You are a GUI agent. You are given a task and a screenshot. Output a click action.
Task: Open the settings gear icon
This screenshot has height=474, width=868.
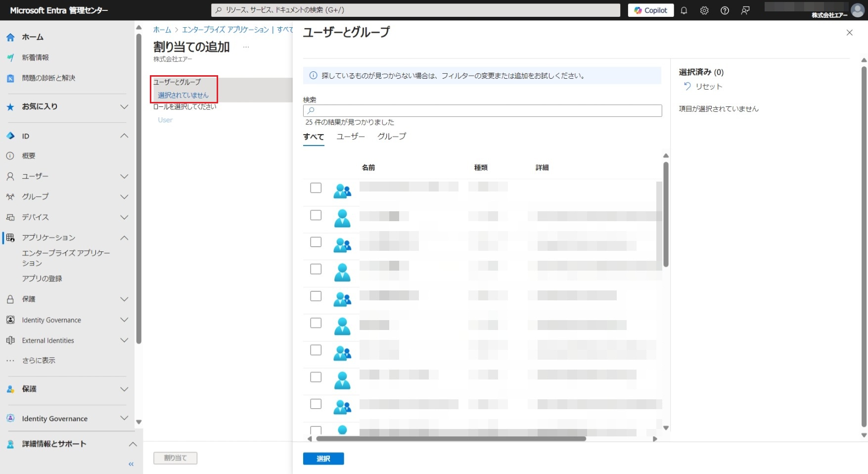point(704,10)
